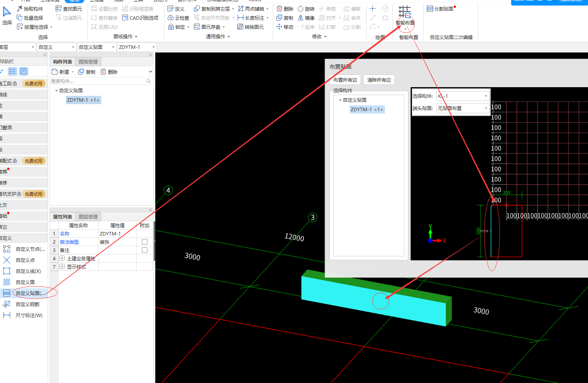This screenshot has height=383, width=588.
Task: Switch to the 图纸管理 tab
Action: click(x=88, y=62)
